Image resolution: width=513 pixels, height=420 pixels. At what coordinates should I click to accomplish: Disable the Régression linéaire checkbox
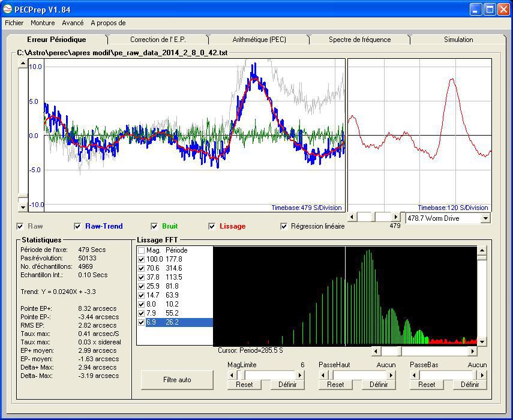coord(284,226)
